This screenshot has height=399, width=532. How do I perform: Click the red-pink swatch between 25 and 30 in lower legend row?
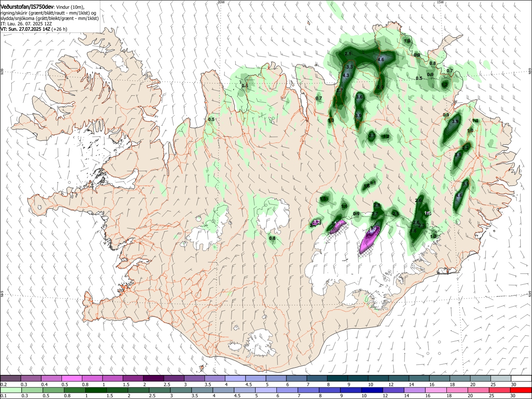500,390
